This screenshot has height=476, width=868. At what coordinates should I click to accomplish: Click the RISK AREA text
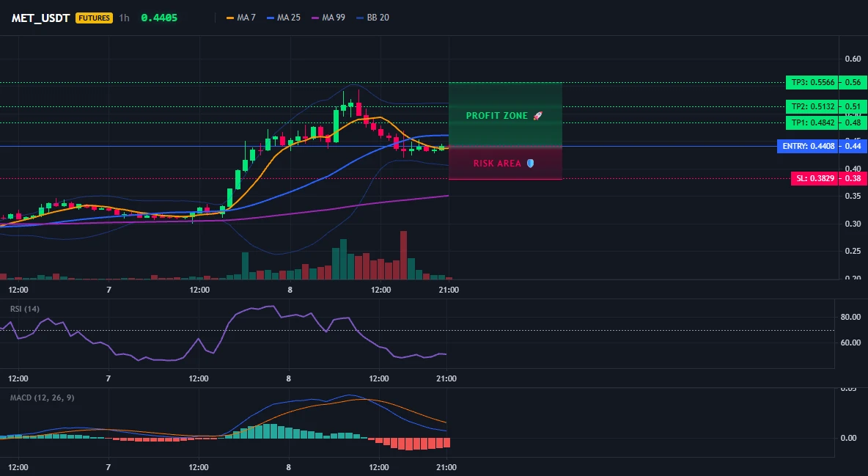click(x=497, y=164)
